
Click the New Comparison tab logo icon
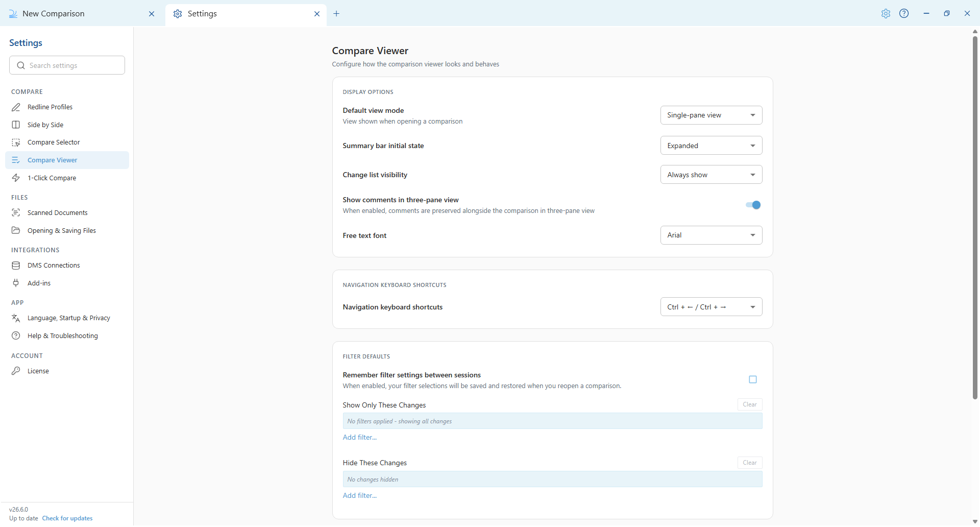click(13, 14)
